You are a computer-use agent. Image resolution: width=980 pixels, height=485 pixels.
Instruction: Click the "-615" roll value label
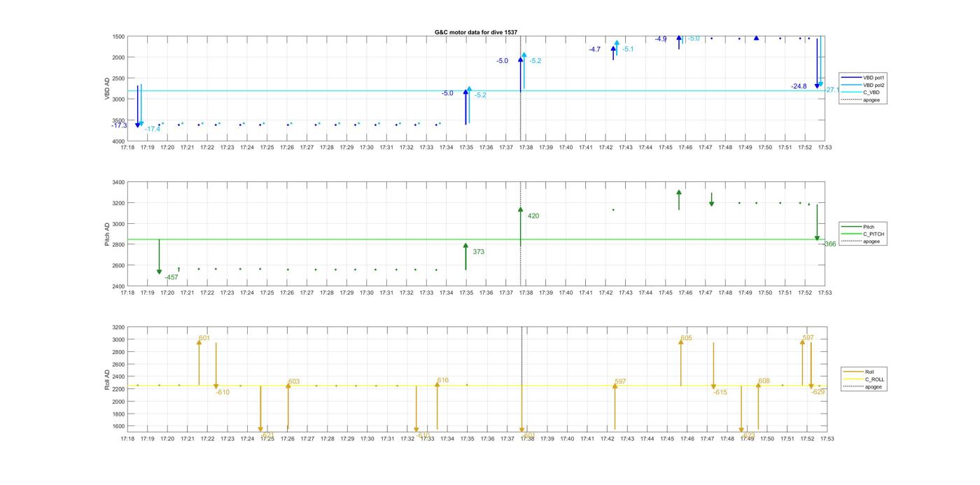pos(720,393)
